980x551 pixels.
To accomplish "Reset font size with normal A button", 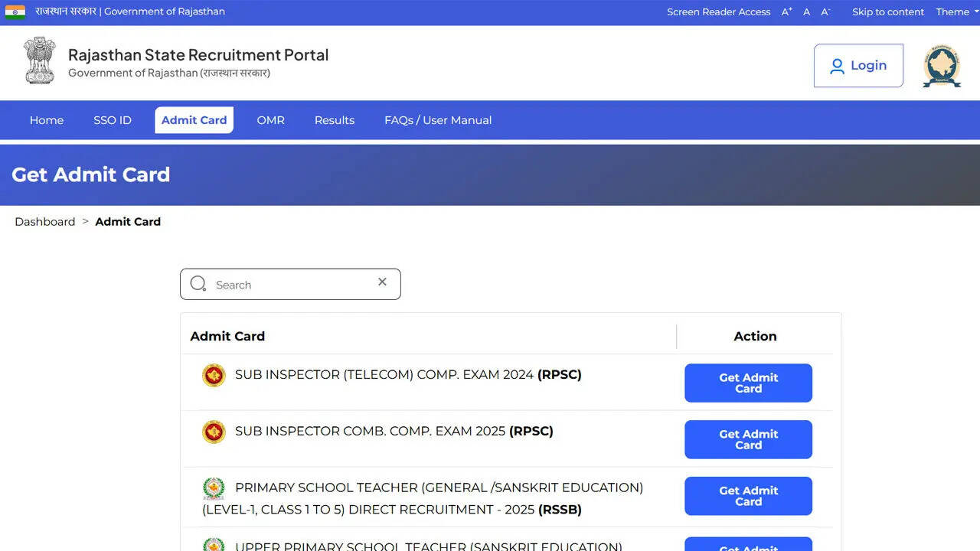I will coord(806,11).
